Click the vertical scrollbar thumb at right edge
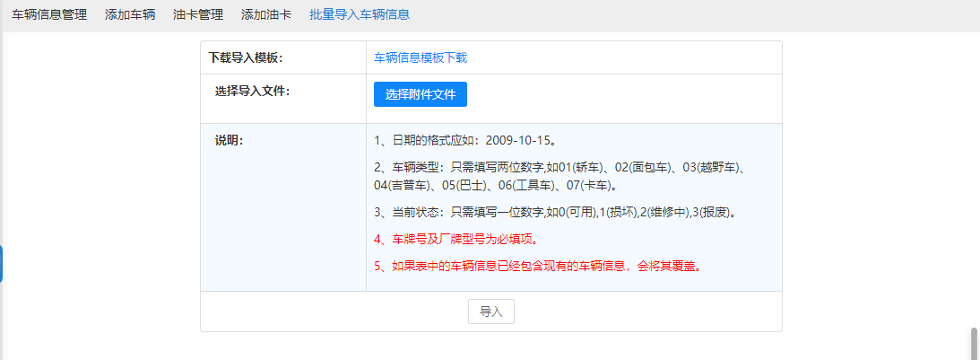This screenshot has height=360, width=980. [974, 343]
